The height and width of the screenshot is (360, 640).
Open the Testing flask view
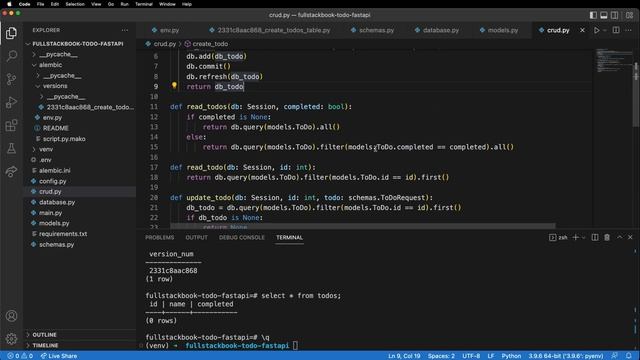11,148
